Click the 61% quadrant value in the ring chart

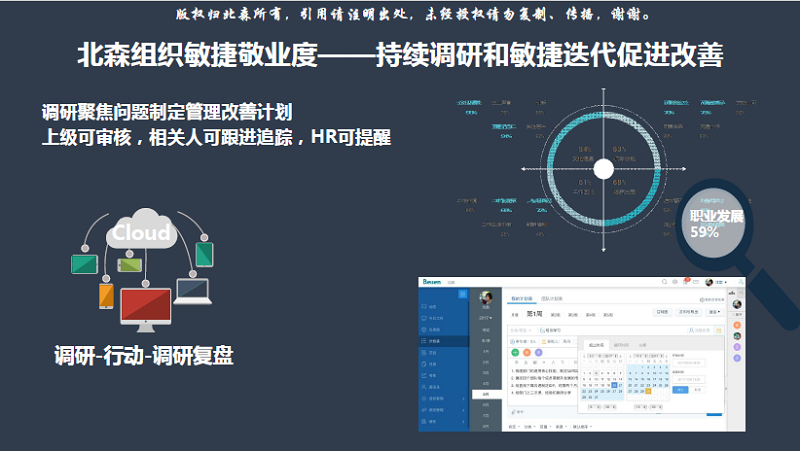585,182
